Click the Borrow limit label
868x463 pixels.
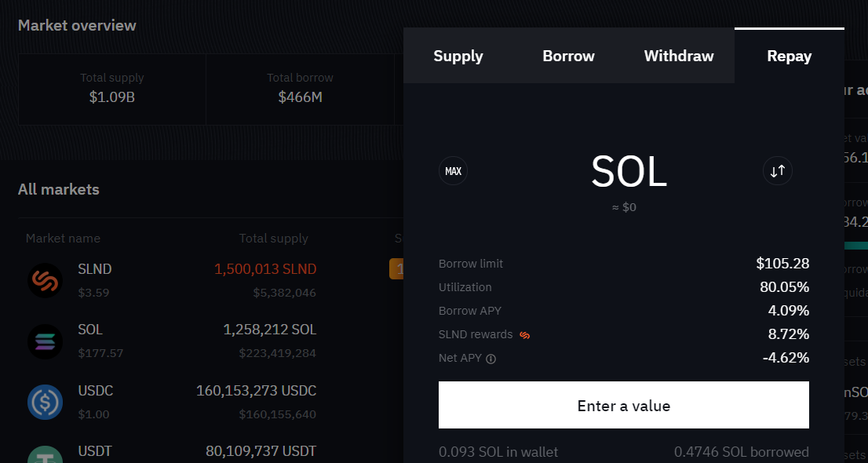(x=471, y=264)
